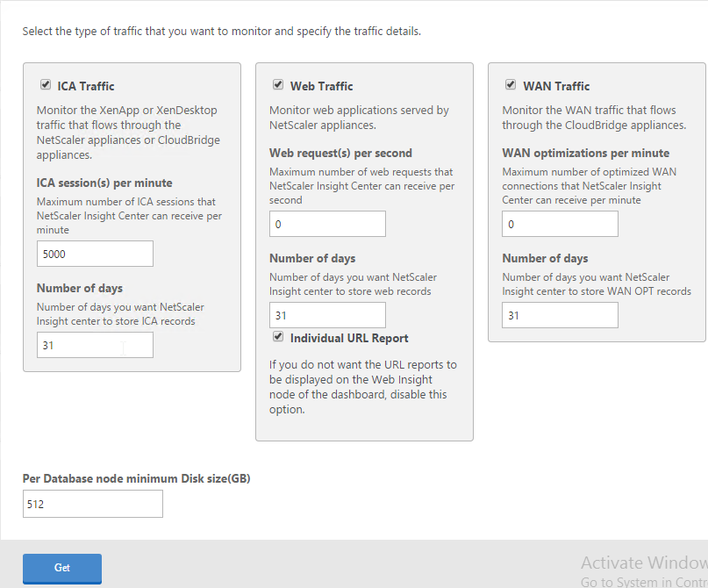Click the ICA session(s) per minute heading

tap(104, 183)
